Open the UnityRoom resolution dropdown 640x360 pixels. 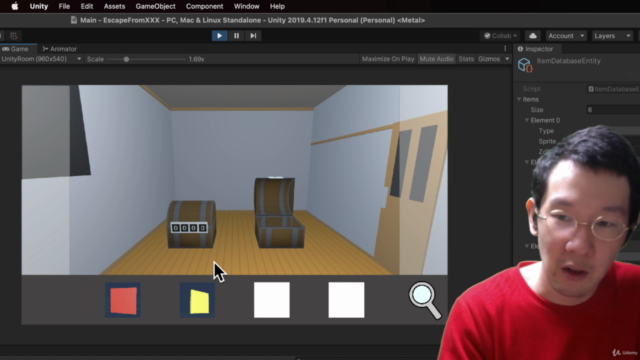(41, 59)
